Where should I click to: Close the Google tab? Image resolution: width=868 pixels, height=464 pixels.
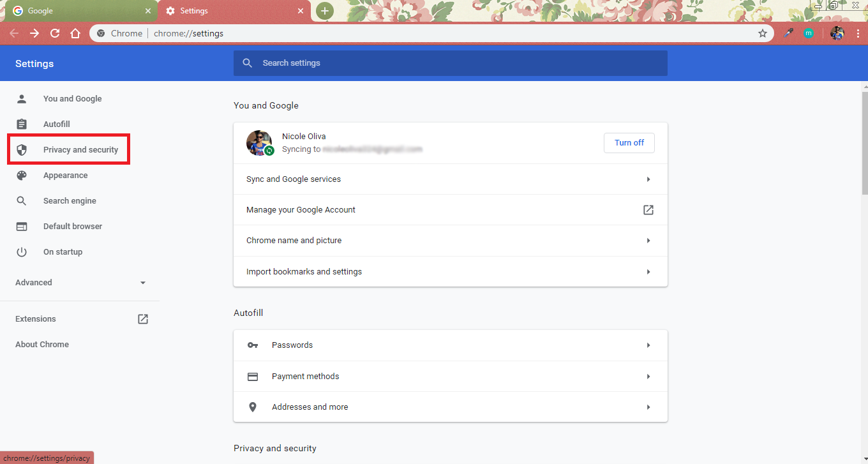pyautogui.click(x=148, y=11)
